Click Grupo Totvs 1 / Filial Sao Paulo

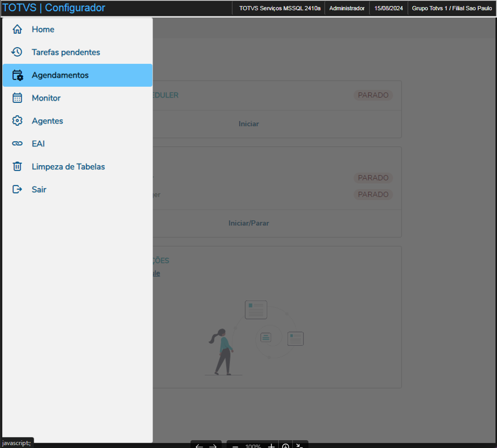point(452,8)
